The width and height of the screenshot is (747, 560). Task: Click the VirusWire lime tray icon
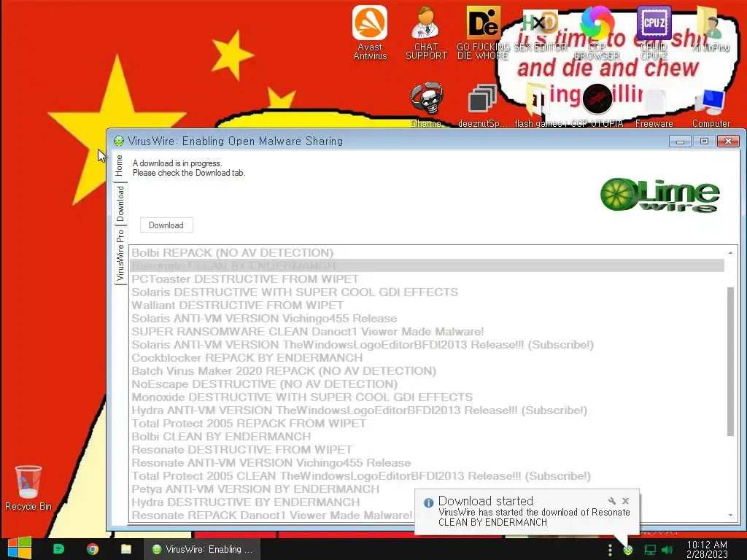[628, 551]
